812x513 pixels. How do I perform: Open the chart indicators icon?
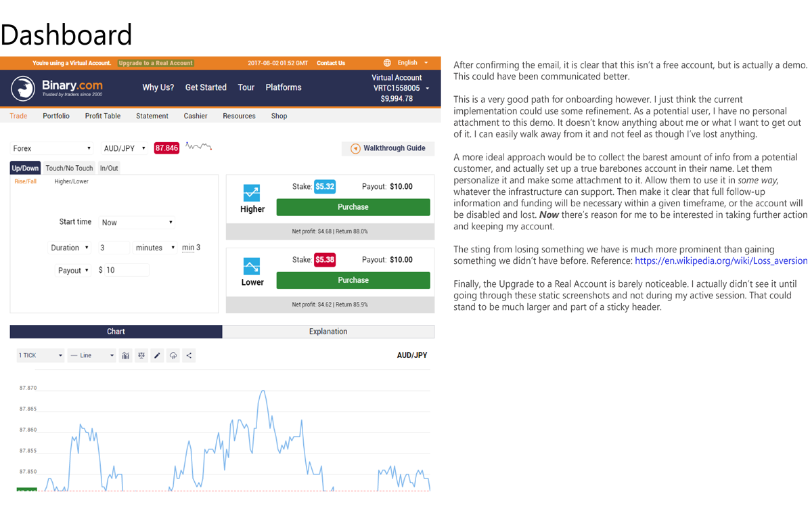click(125, 355)
